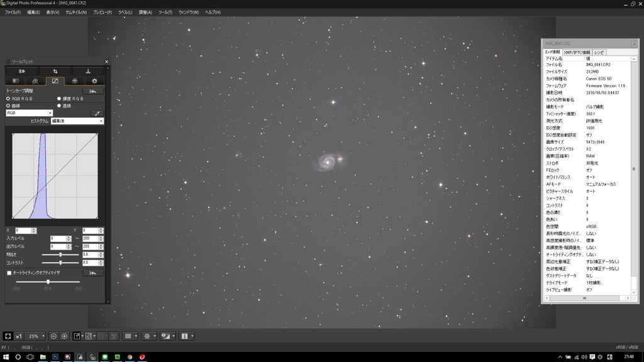Adjust the 明るさ brightness slider
Screen dimensions: 644x362
[60, 255]
